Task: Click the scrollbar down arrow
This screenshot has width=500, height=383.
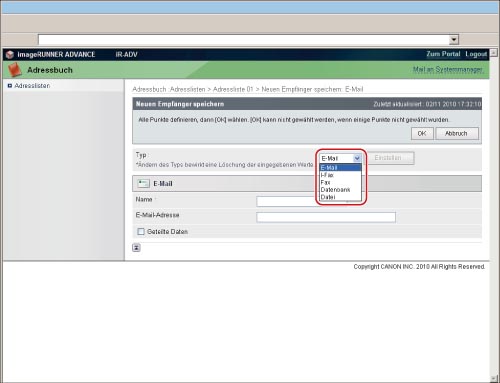Action: click(x=494, y=378)
